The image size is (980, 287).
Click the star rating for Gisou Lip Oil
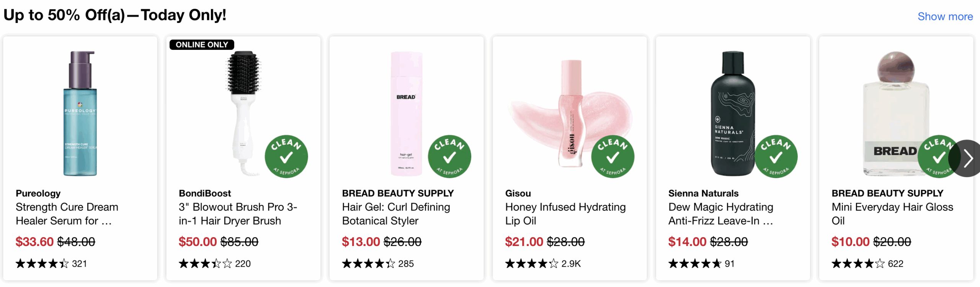point(531,264)
